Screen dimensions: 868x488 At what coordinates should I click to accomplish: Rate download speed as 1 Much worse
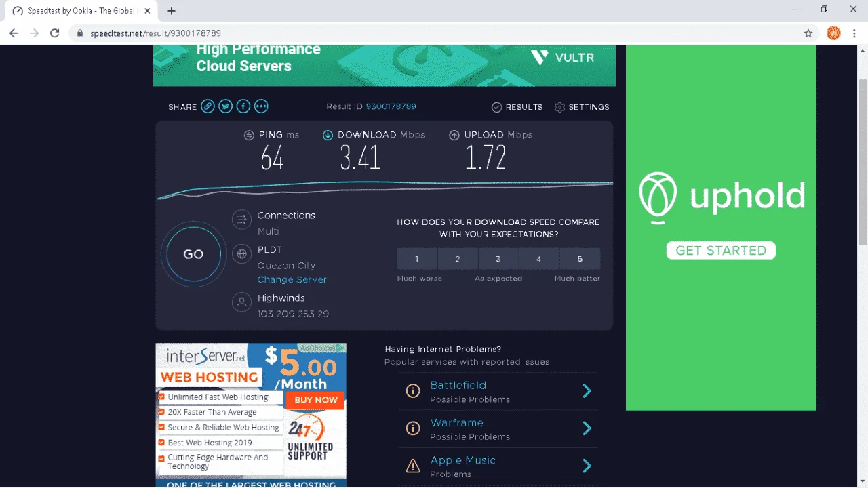[x=417, y=259]
